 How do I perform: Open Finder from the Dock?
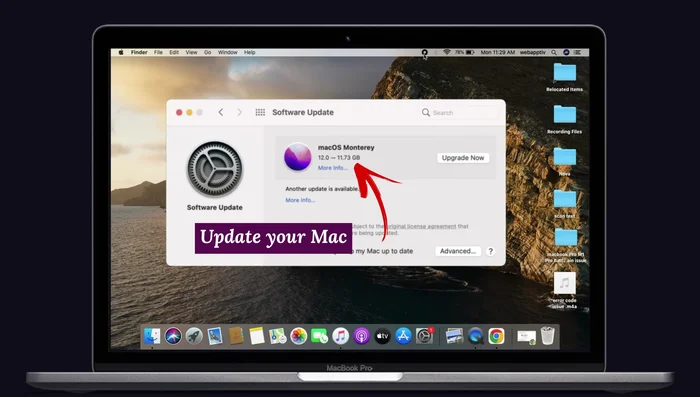tap(152, 336)
